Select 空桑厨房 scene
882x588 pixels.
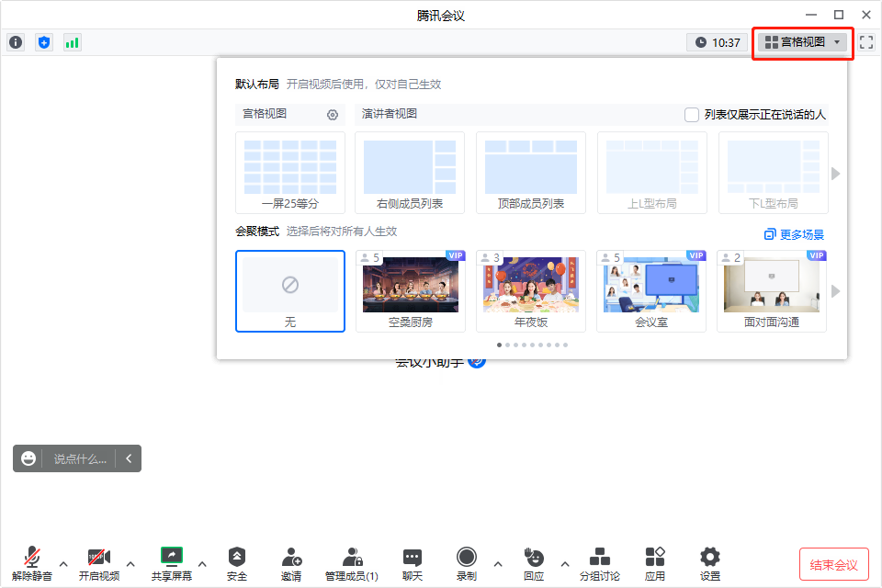pyautogui.click(x=411, y=291)
